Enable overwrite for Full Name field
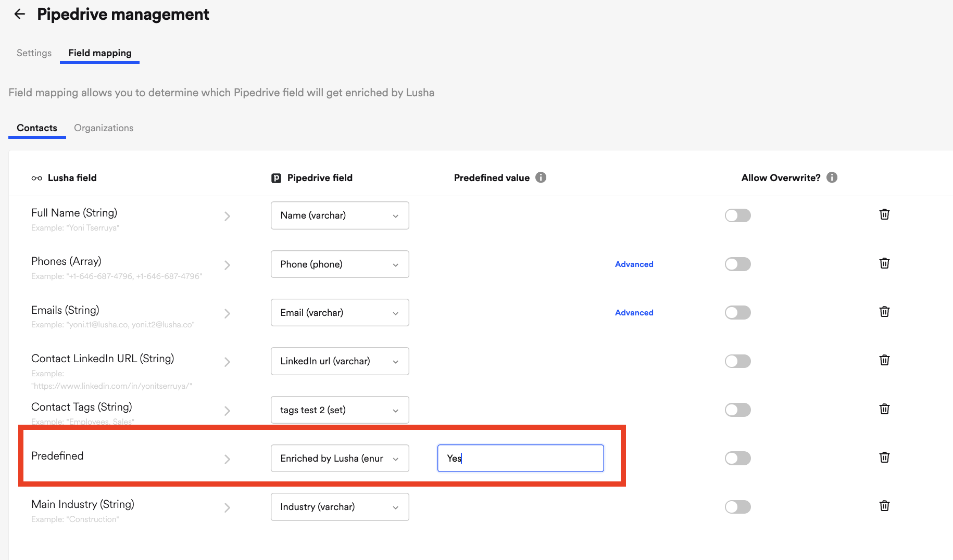 (737, 215)
